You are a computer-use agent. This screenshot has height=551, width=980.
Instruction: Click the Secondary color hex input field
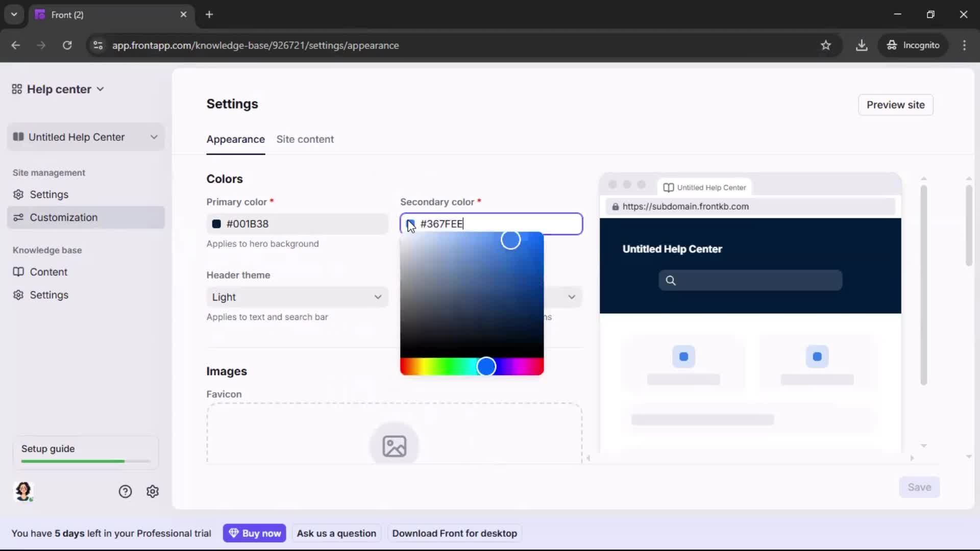[x=490, y=223]
